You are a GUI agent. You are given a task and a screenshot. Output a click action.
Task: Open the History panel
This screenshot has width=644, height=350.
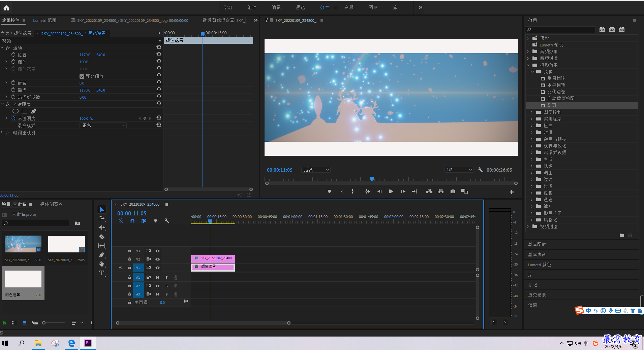click(537, 295)
